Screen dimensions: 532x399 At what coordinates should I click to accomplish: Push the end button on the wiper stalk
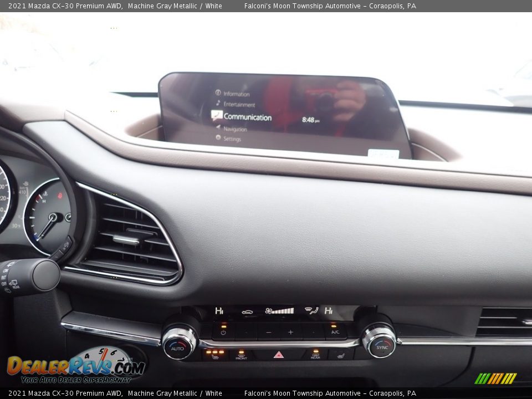coord(47,275)
